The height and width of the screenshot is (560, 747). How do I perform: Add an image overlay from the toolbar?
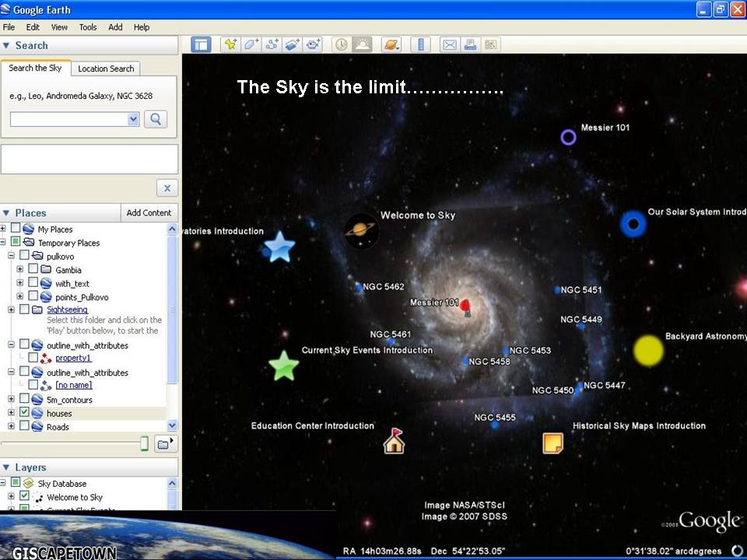point(292,45)
